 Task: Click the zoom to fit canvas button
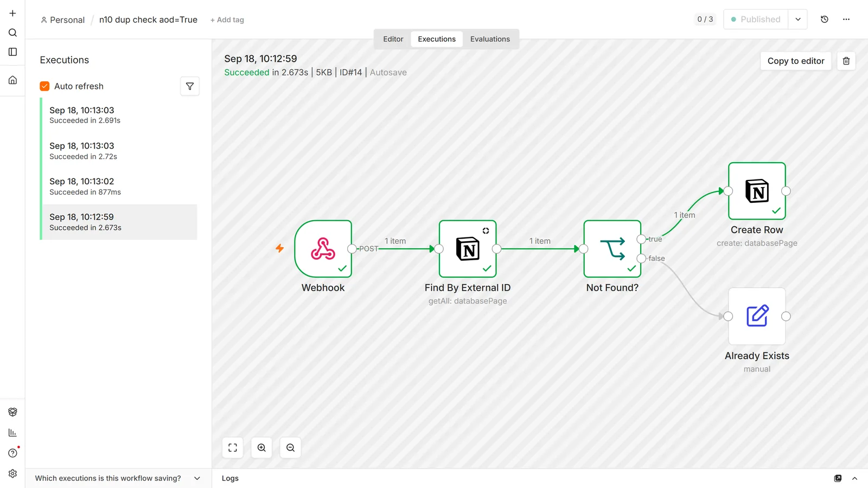tap(233, 448)
